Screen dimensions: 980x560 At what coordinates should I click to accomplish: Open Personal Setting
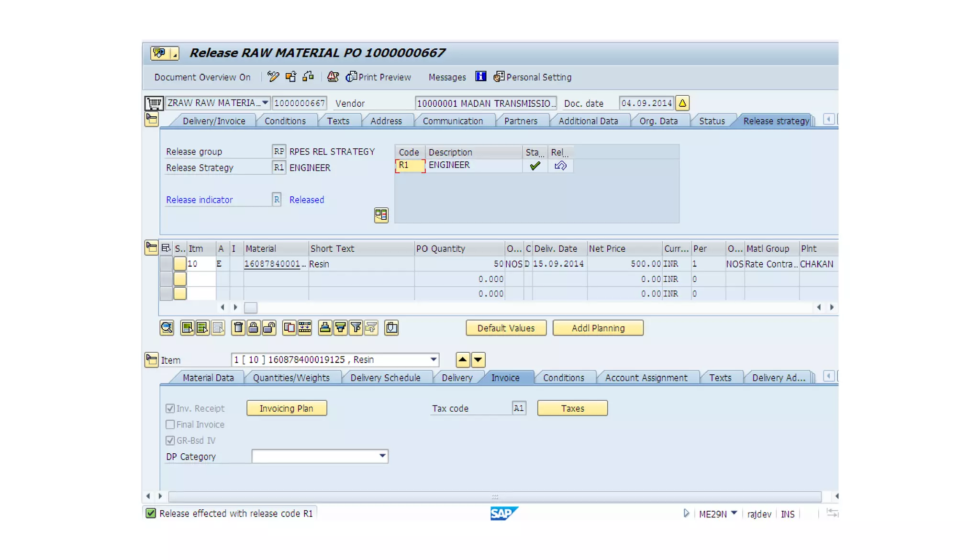(x=533, y=77)
